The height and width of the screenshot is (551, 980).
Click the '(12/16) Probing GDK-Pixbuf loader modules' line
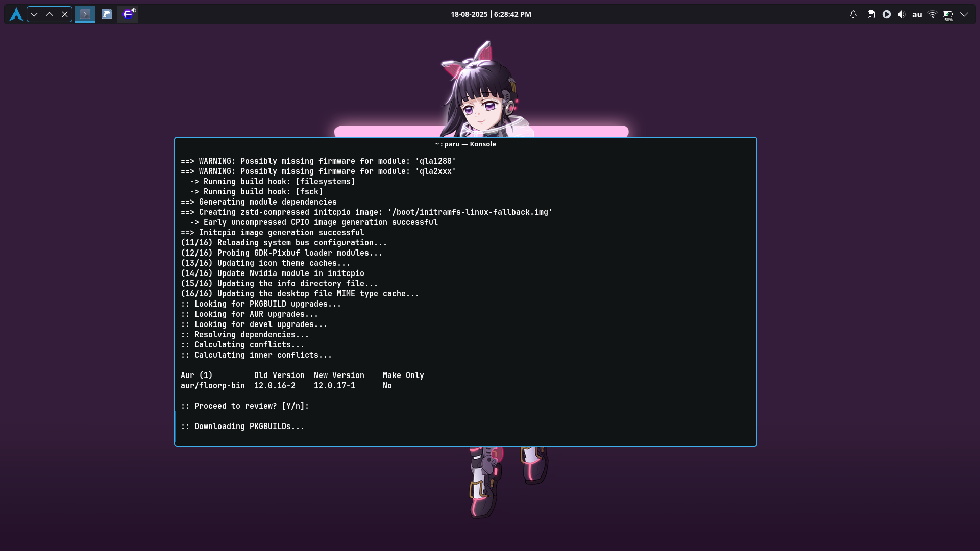pyautogui.click(x=282, y=253)
